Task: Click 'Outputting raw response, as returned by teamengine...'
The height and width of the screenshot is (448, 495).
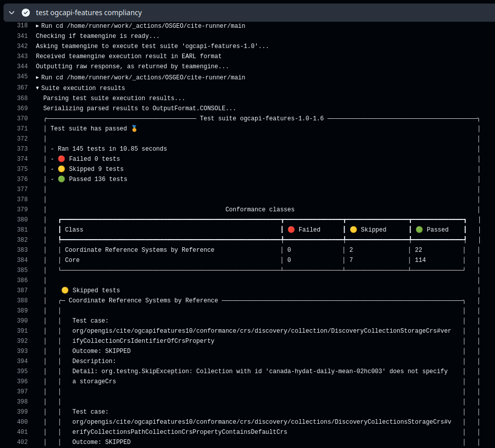Action: pyautogui.click(x=132, y=66)
